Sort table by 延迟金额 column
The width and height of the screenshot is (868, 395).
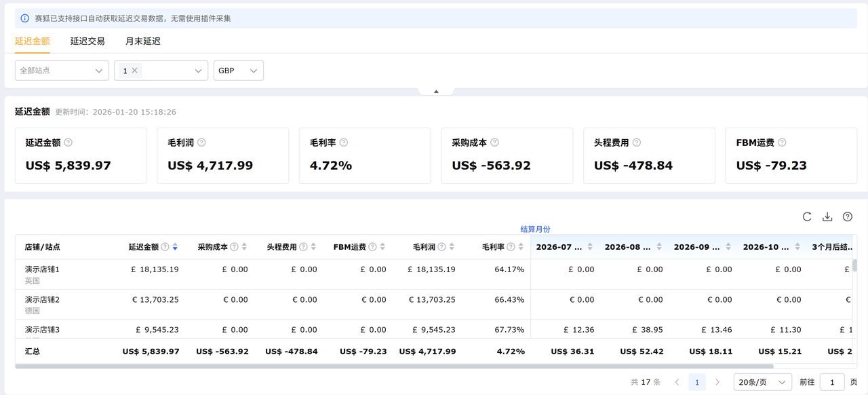tap(176, 247)
